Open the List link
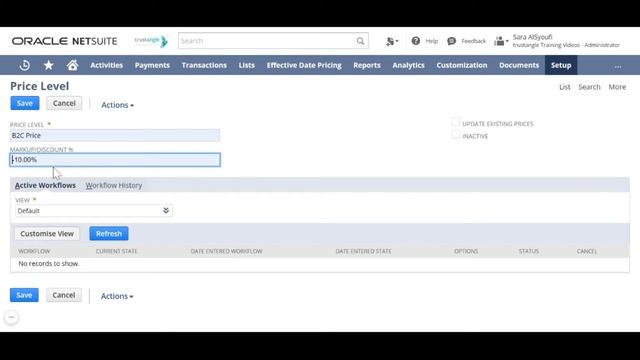Image resolution: width=640 pixels, height=360 pixels. tap(564, 87)
